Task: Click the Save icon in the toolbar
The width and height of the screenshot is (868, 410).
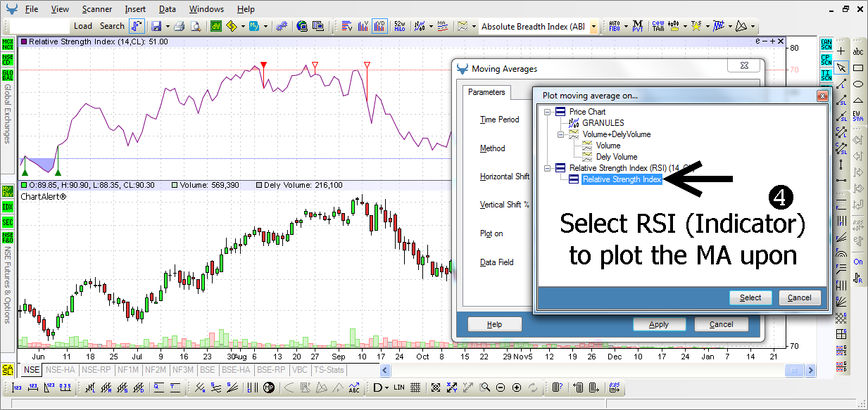Action: pos(156,26)
